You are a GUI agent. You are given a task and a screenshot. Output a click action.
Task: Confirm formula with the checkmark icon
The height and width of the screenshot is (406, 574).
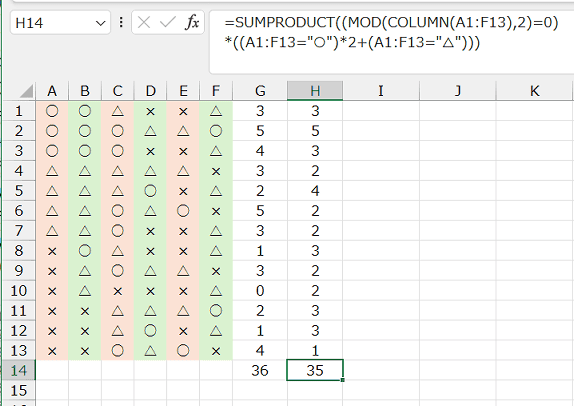coord(168,23)
